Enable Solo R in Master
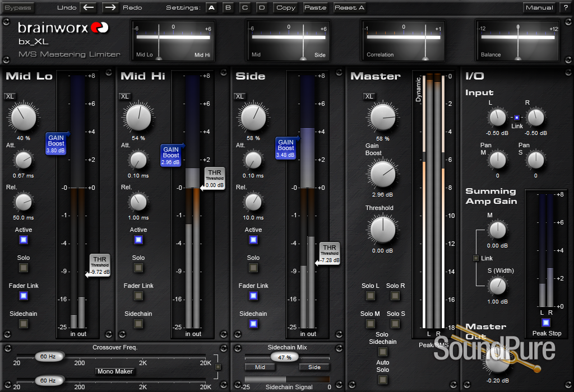This screenshot has height=392, width=574. (395, 296)
